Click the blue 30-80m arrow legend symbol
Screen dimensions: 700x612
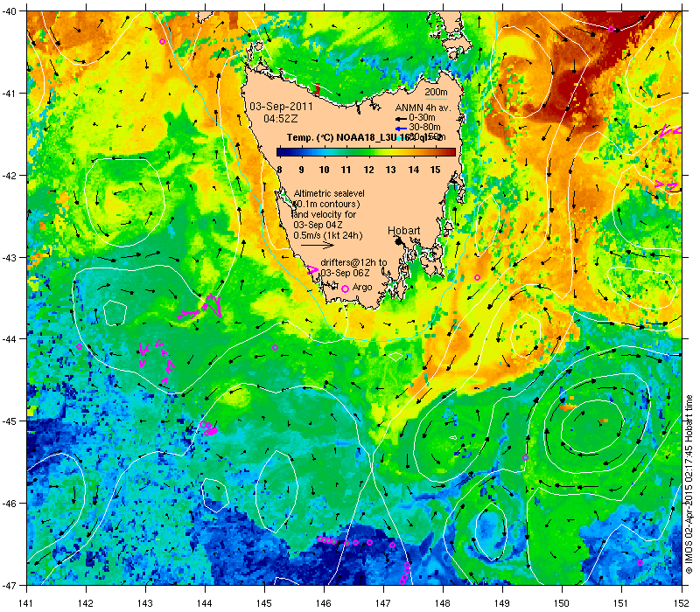click(x=401, y=129)
